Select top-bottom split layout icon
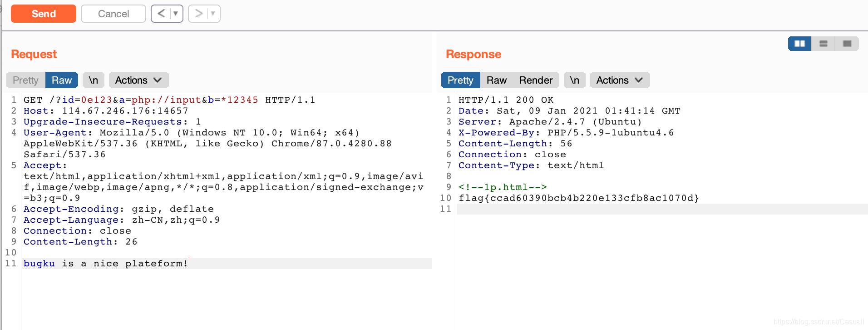The image size is (868, 330). pyautogui.click(x=824, y=44)
